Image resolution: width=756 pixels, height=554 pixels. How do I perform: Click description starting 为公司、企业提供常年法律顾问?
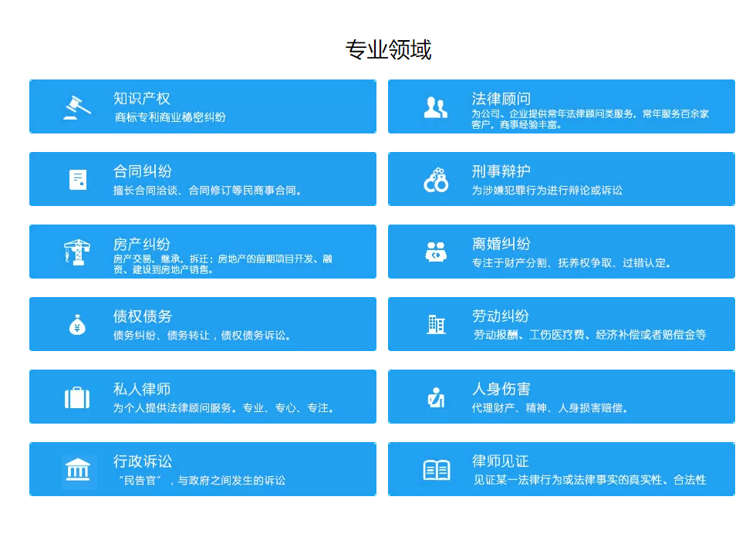click(590, 119)
